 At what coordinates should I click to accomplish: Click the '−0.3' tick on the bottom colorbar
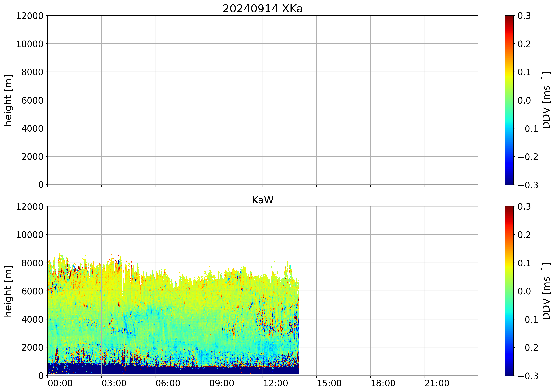(528, 376)
